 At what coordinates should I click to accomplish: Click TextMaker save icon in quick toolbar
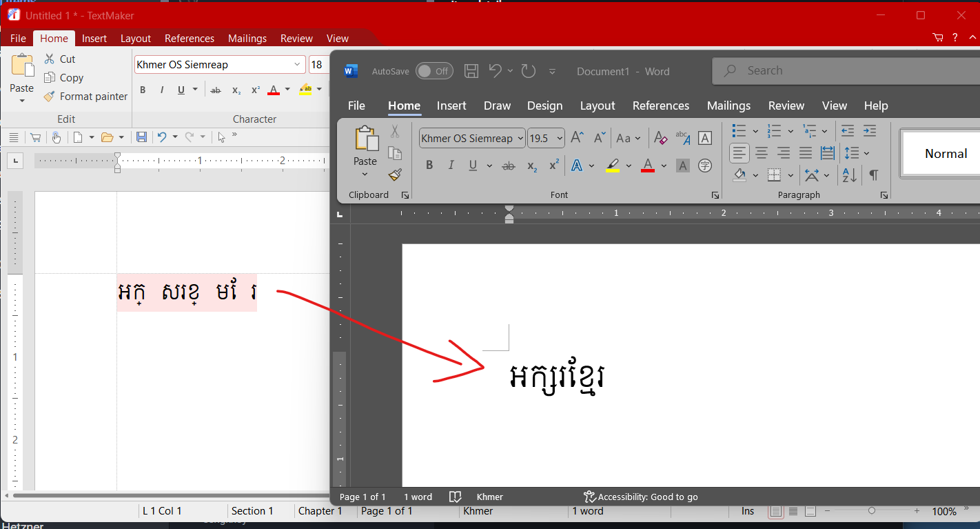click(x=141, y=137)
